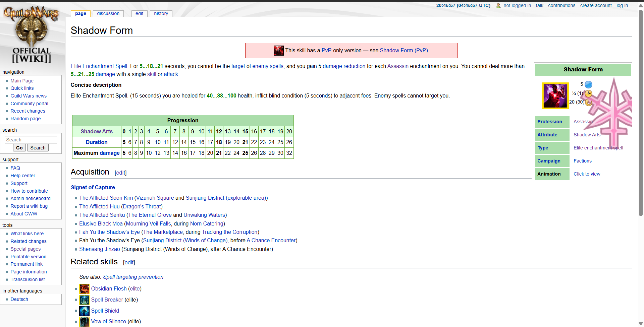Edit the Related skills section

tap(129, 263)
